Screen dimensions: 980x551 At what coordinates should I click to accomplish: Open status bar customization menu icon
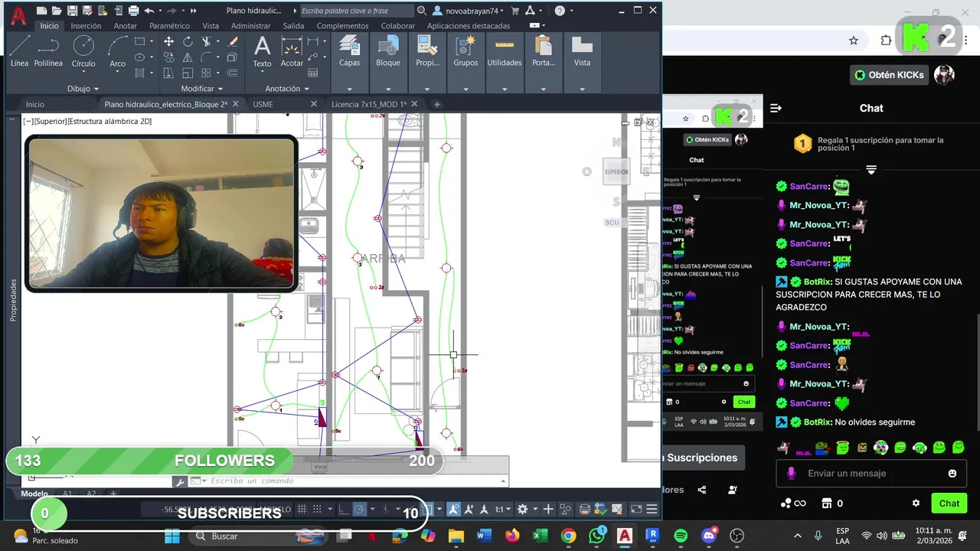[652, 509]
